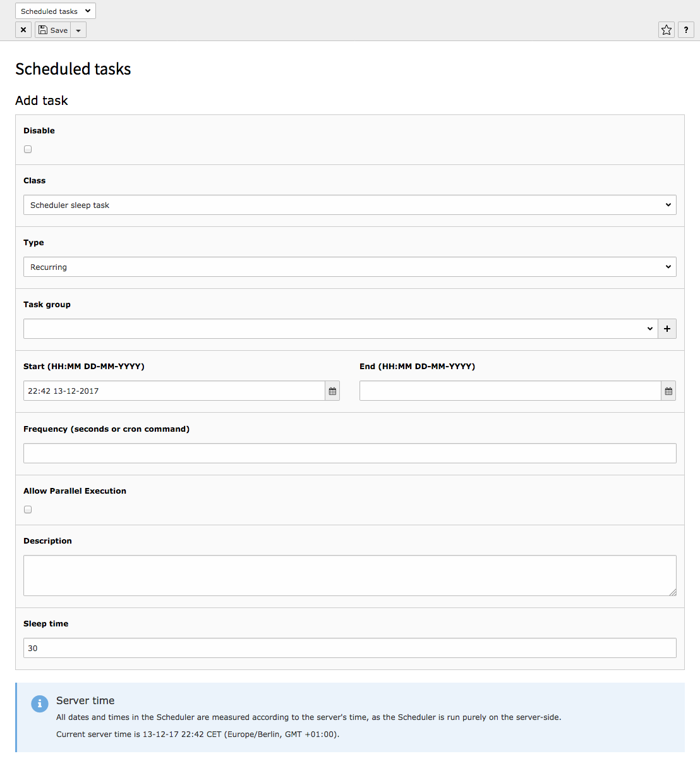Add a new task group with plus icon
700x768 pixels.
(667, 329)
